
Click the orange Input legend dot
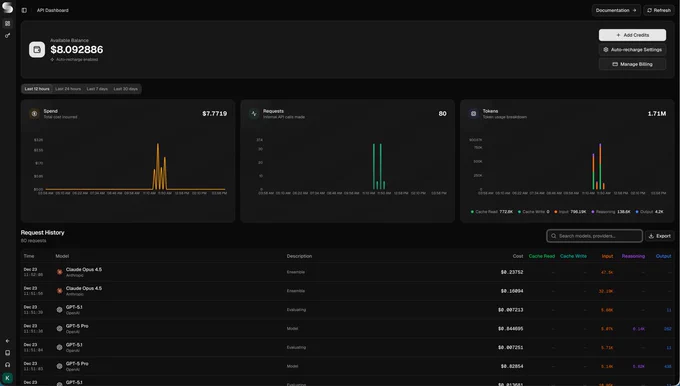[556, 212]
